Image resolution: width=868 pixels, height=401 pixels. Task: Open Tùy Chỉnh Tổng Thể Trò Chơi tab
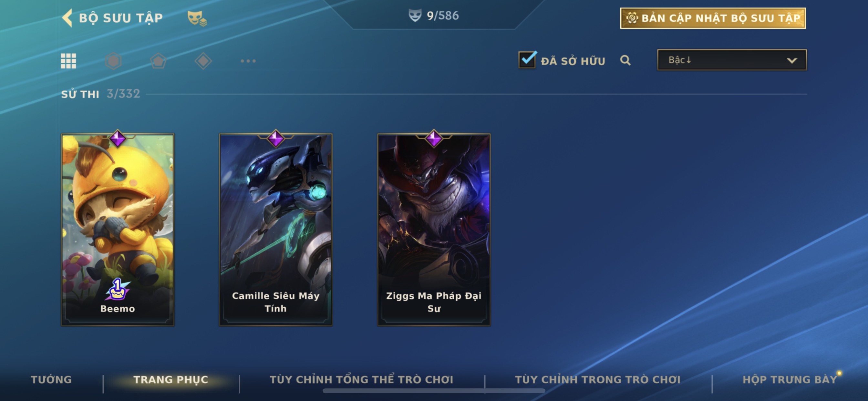[362, 380]
